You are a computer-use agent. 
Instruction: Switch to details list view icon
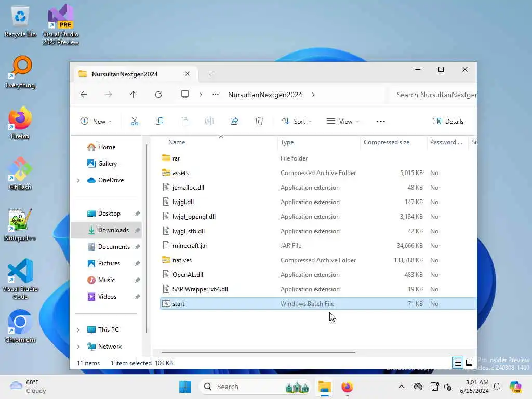[x=458, y=363]
